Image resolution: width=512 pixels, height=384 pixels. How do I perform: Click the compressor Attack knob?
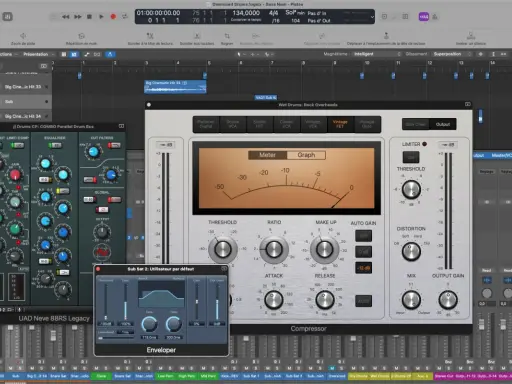point(274,299)
